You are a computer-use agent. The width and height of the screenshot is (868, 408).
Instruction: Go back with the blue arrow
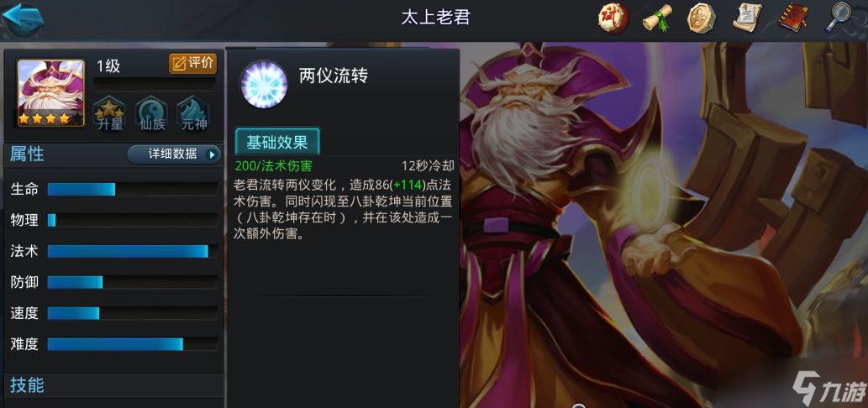pos(23,19)
